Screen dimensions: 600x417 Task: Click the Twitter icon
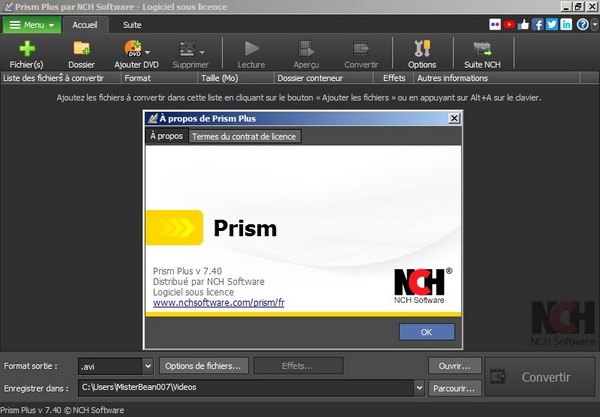point(551,25)
